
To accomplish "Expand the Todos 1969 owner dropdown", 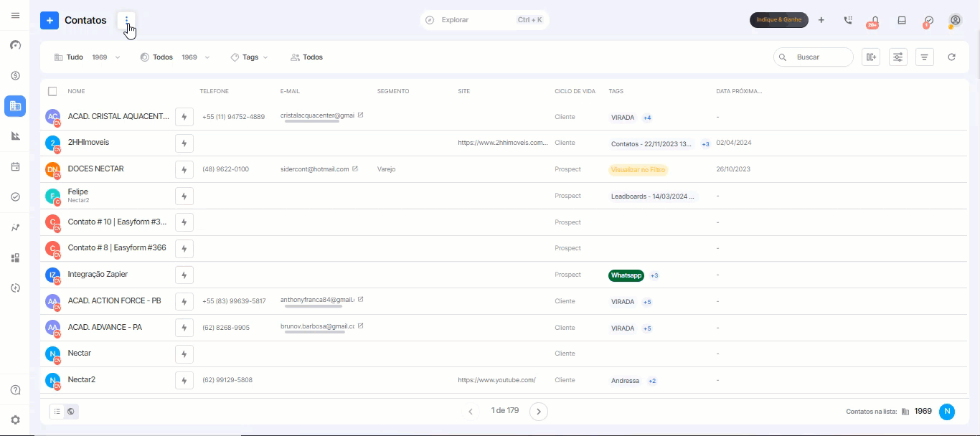I will pyautogui.click(x=175, y=57).
